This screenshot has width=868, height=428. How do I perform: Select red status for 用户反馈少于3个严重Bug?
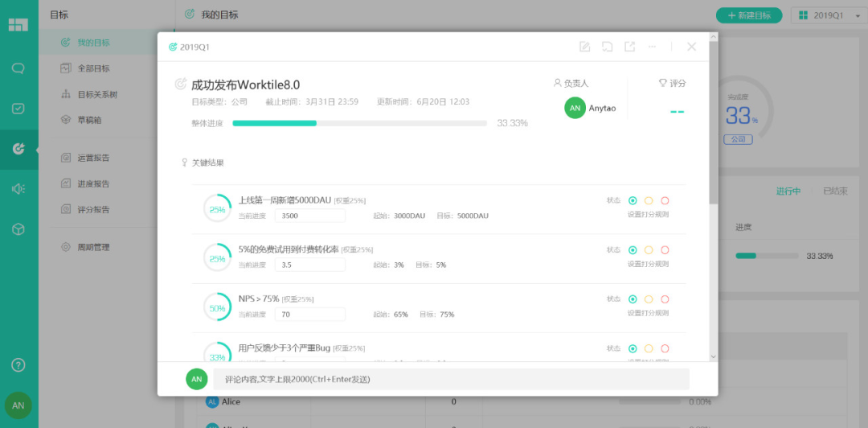click(665, 348)
